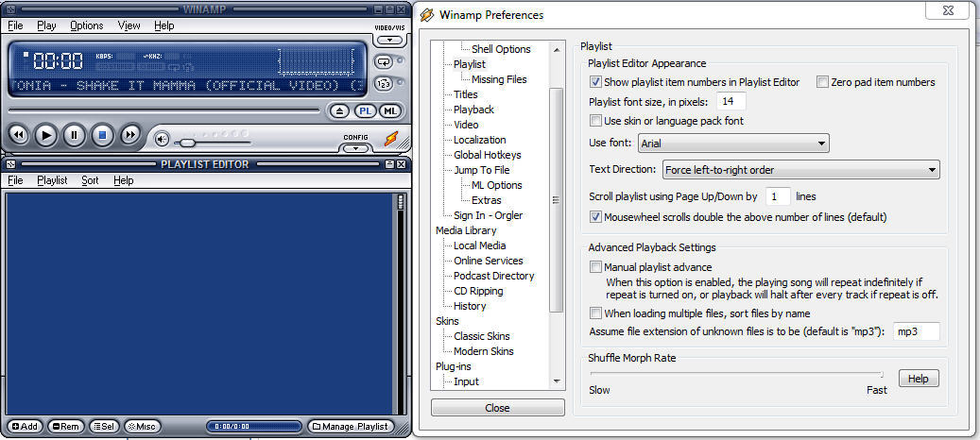Check sort files by name when loading
The height and width of the screenshot is (440, 980).
595,313
